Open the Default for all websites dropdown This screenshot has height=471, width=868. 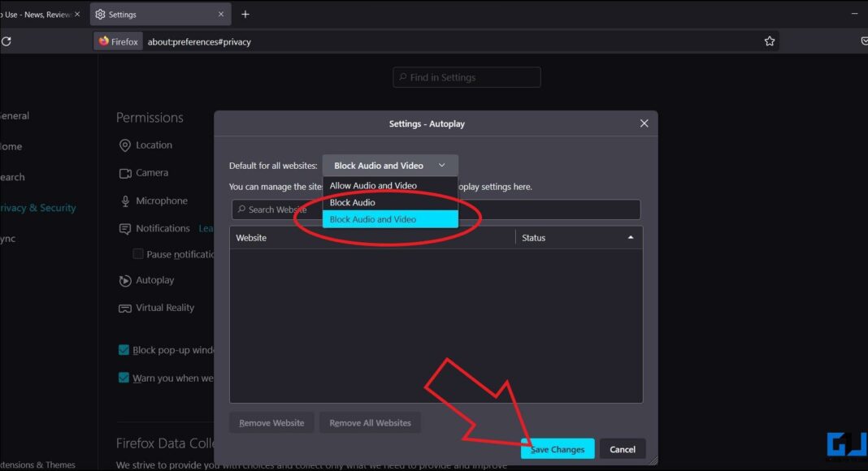(389, 164)
